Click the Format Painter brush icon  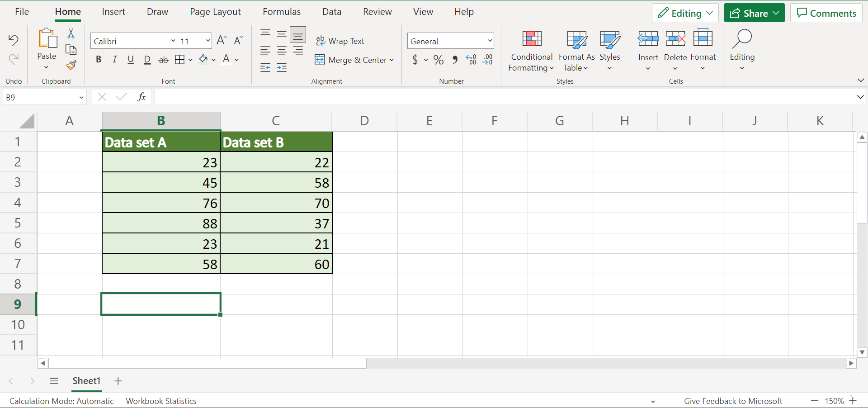(71, 66)
